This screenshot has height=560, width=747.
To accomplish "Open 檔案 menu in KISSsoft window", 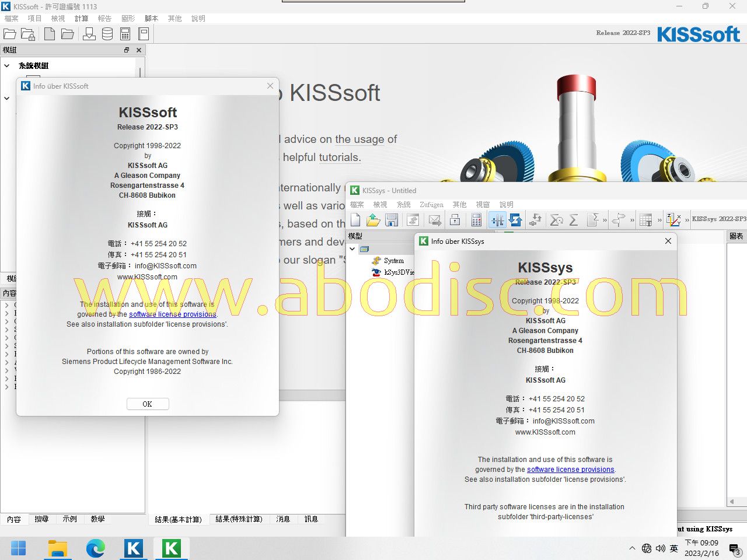I will pyautogui.click(x=12, y=18).
